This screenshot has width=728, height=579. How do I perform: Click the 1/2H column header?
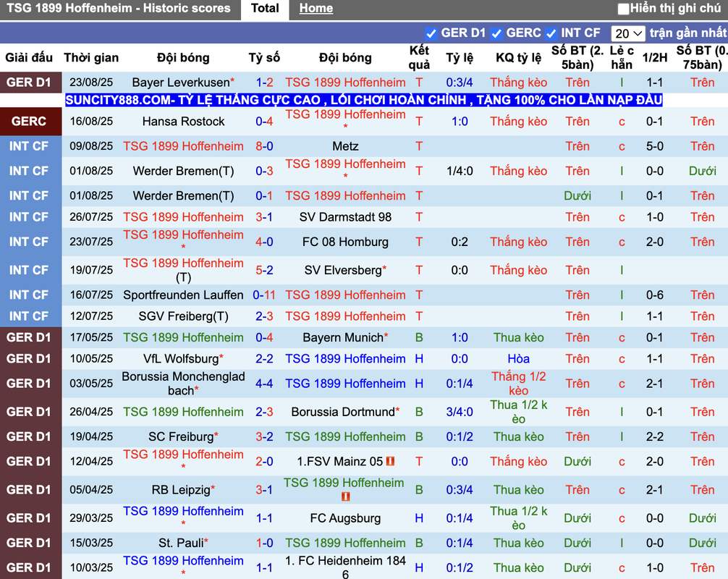pos(655,58)
